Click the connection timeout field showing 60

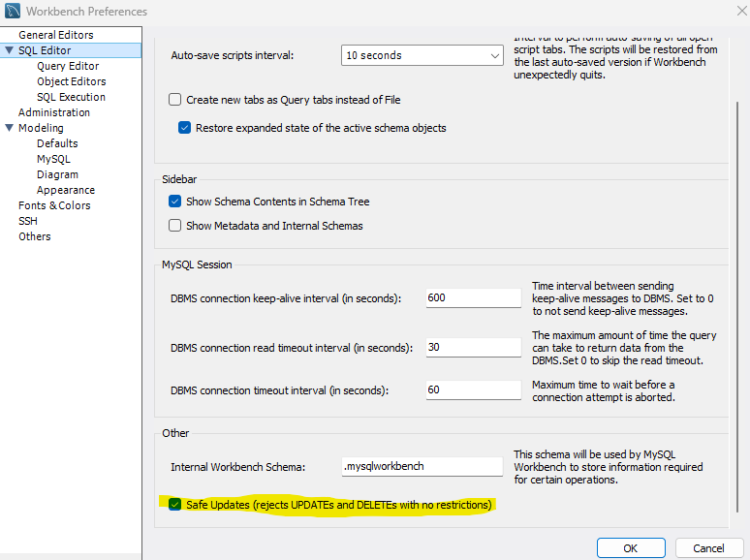[474, 389]
